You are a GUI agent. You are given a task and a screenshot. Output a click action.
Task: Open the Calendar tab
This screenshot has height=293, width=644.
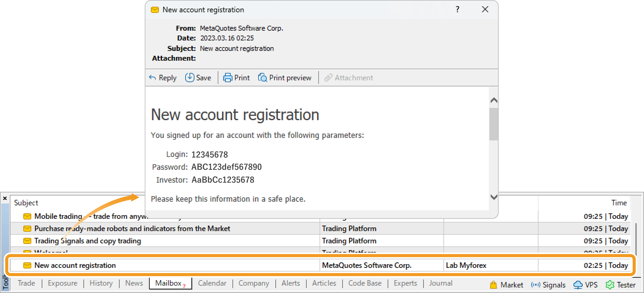(212, 283)
